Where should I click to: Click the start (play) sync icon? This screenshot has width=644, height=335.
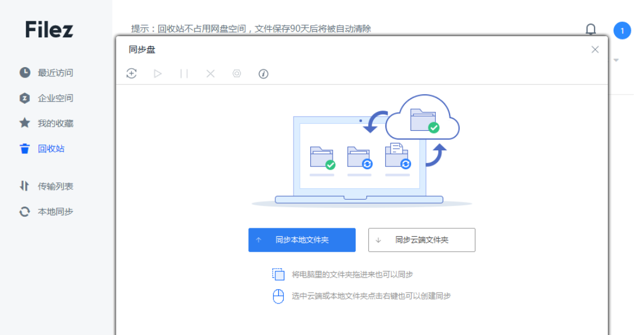pos(158,73)
